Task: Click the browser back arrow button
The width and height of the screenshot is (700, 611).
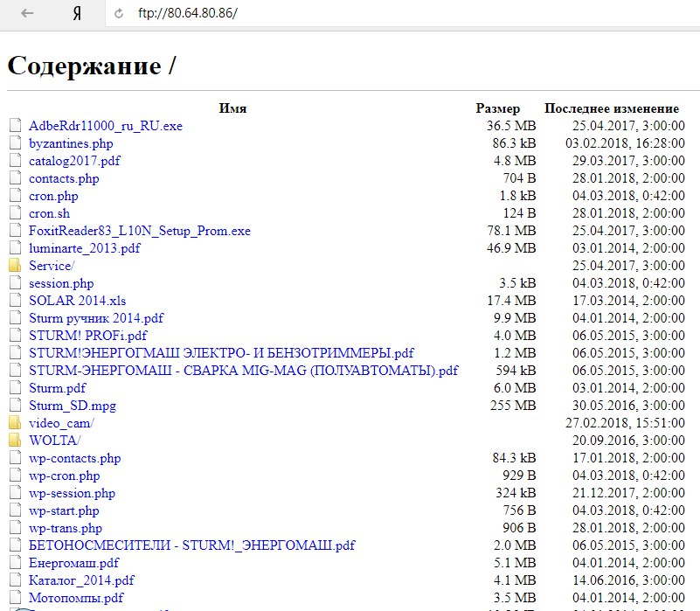Action: coord(27,14)
